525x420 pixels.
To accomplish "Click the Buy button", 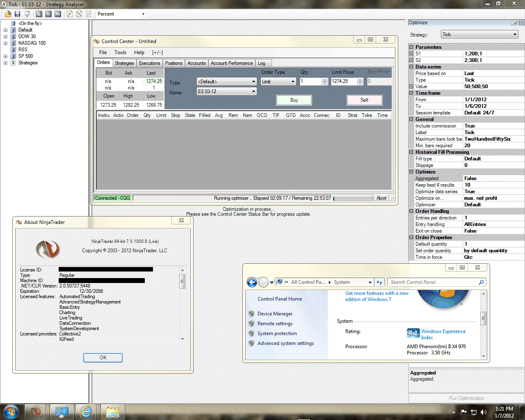I will click(294, 100).
